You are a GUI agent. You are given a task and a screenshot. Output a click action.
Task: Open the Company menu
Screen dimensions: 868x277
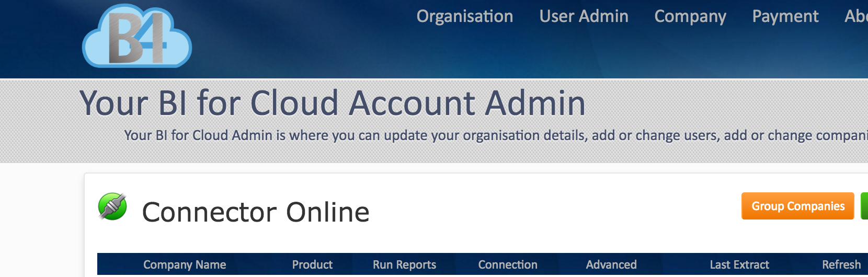point(690,16)
